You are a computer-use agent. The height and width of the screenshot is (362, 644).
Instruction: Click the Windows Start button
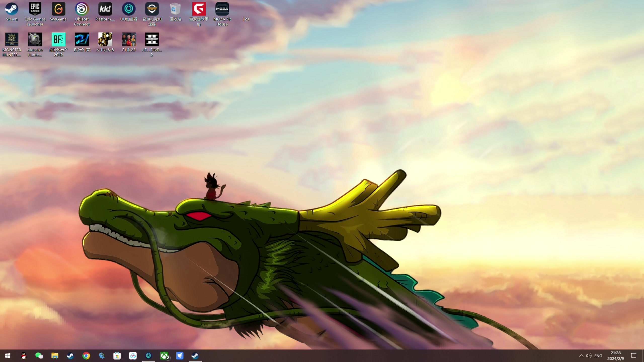click(8, 356)
